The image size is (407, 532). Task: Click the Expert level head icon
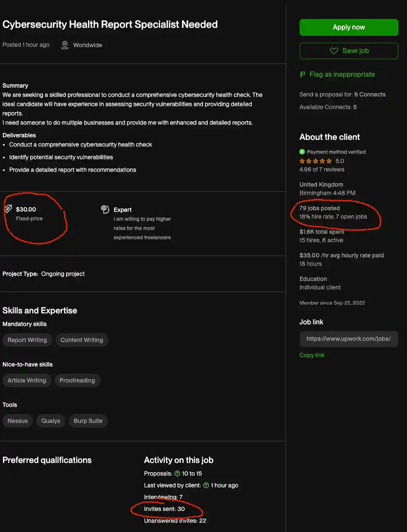pos(105,209)
